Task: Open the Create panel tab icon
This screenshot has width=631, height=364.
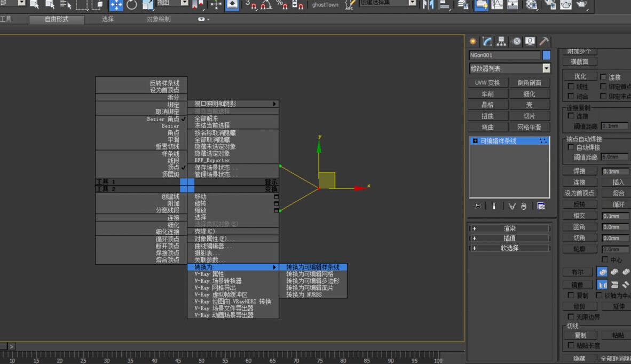Action: [473, 42]
